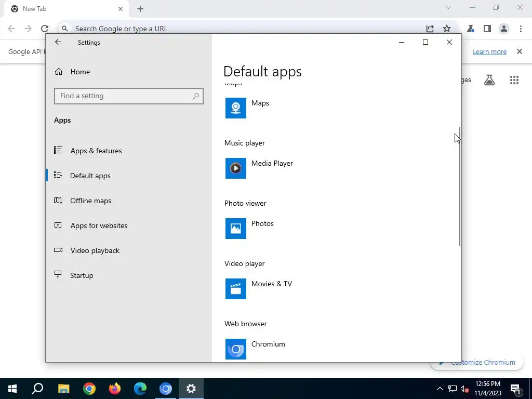The width and height of the screenshot is (532, 399).
Task: Open Google Chrome from taskbar
Action: 89,389
